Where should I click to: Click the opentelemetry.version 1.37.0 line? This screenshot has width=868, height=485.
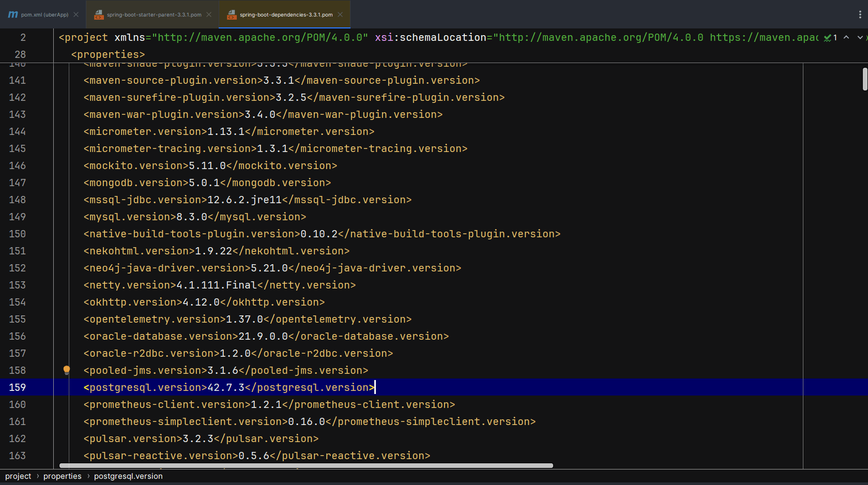[248, 319]
